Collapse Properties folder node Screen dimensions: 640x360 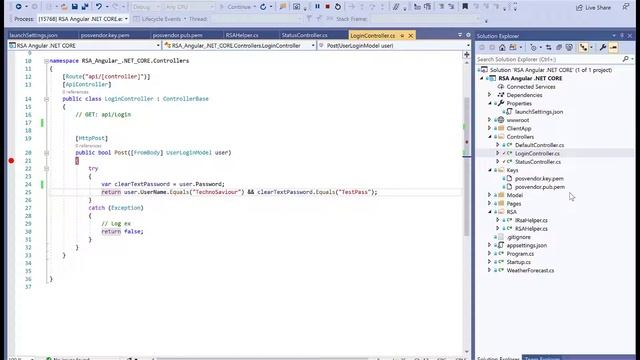(489, 103)
